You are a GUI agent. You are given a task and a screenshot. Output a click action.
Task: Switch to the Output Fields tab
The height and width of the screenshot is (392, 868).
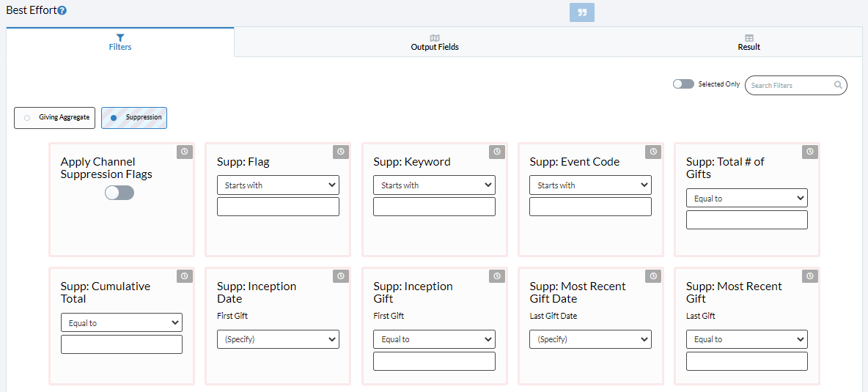[x=435, y=42]
